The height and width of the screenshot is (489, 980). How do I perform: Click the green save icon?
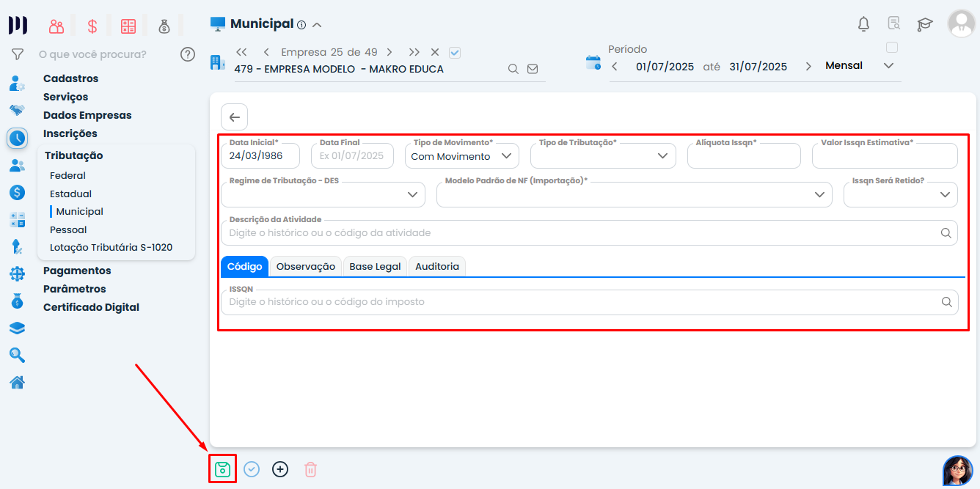click(222, 469)
